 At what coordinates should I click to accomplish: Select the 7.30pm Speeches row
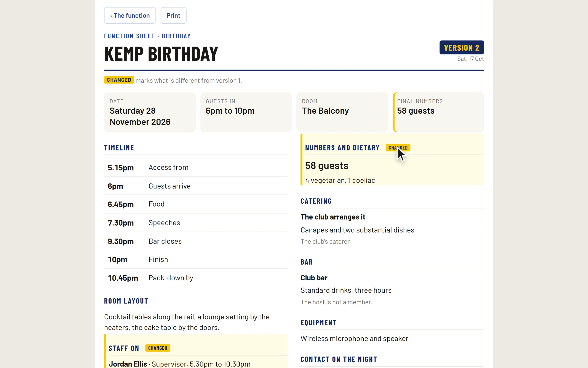tap(196, 223)
